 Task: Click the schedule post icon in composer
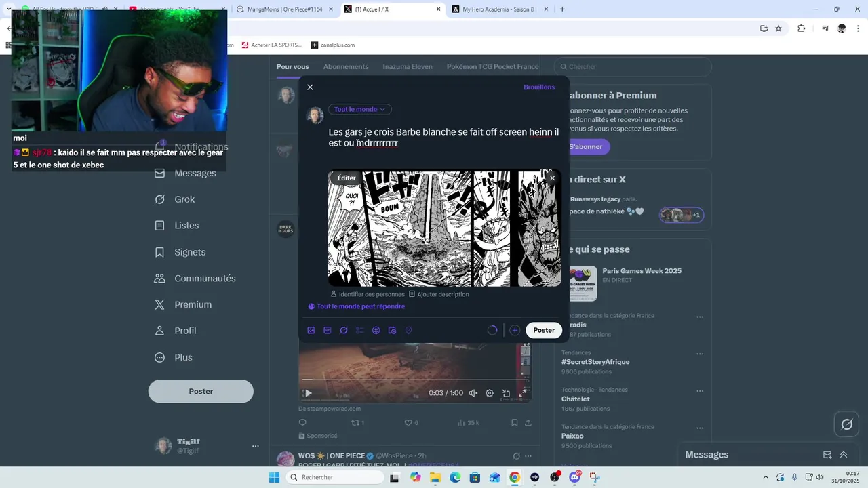pyautogui.click(x=392, y=331)
